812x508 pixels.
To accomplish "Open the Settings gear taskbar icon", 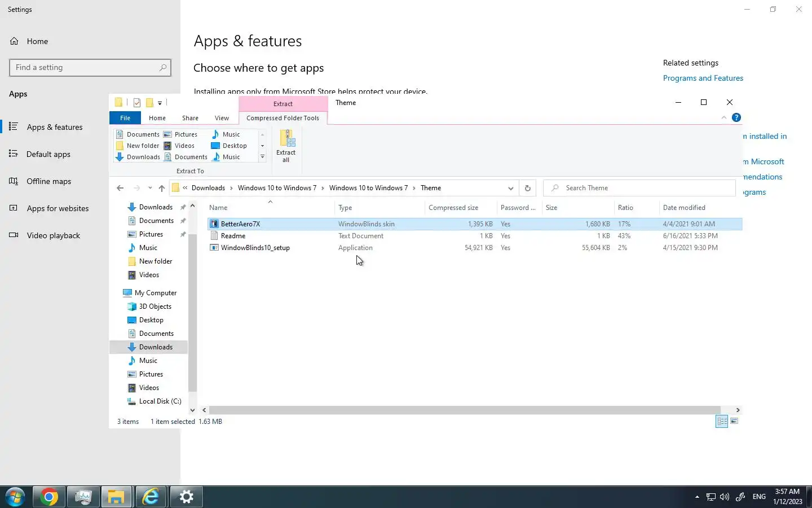I will (186, 497).
